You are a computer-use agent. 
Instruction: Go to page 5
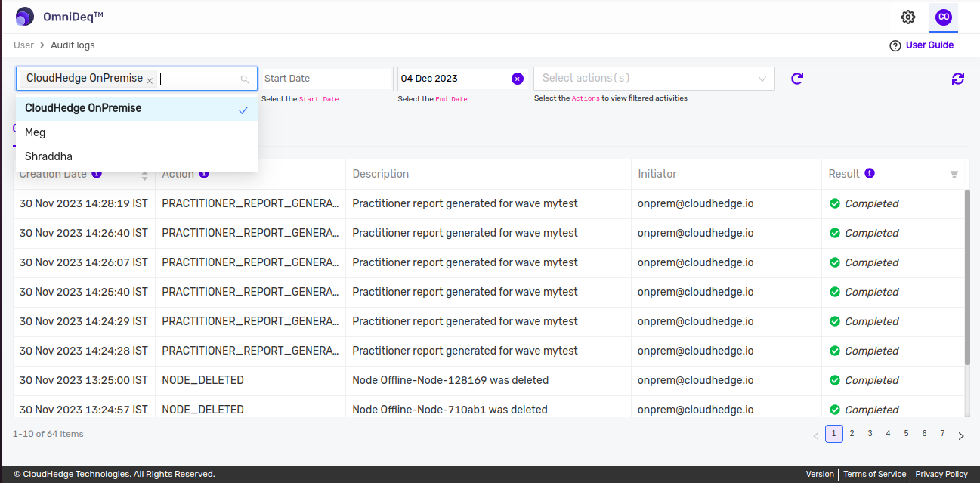pyautogui.click(x=906, y=434)
